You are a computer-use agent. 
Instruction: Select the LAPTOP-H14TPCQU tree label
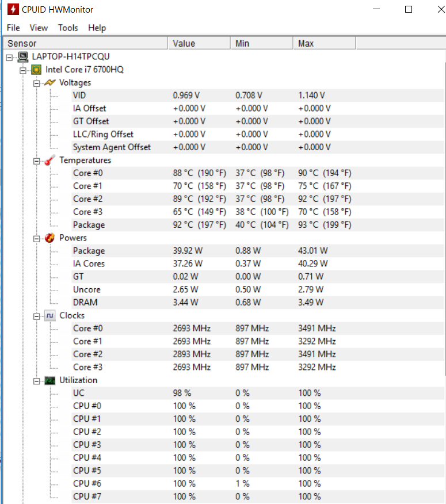point(71,57)
